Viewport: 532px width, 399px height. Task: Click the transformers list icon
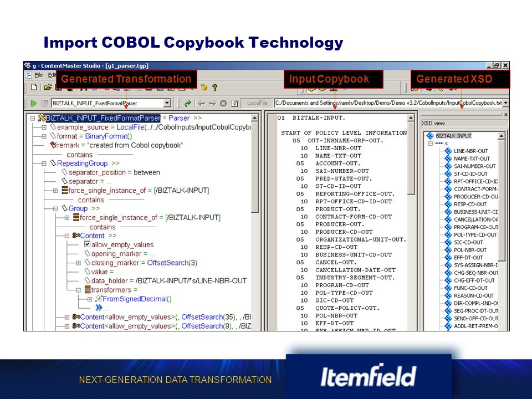coord(88,289)
